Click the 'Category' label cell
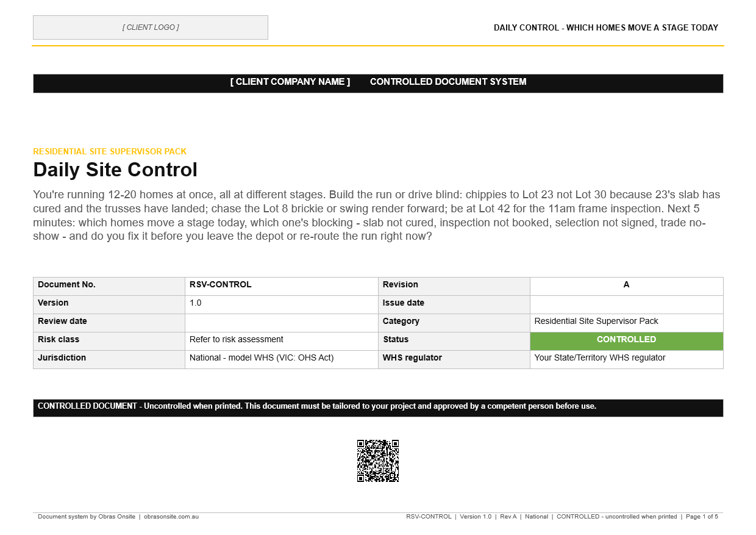The height and width of the screenshot is (535, 756). 454,323
